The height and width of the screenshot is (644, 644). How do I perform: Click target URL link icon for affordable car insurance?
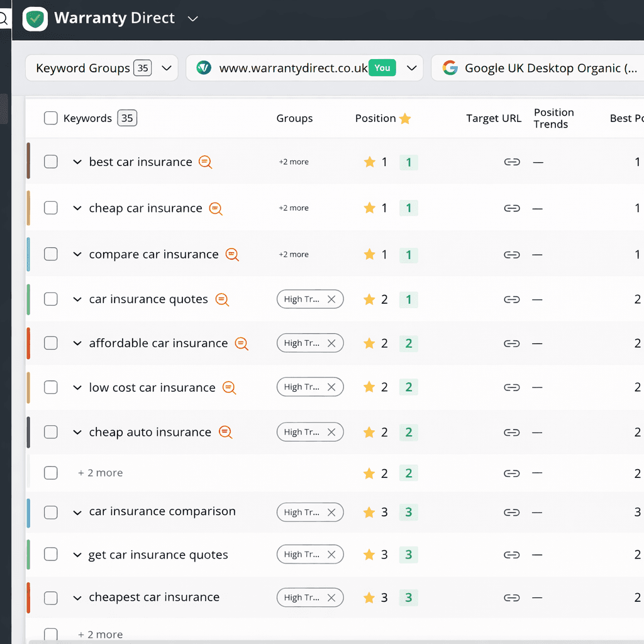click(512, 343)
